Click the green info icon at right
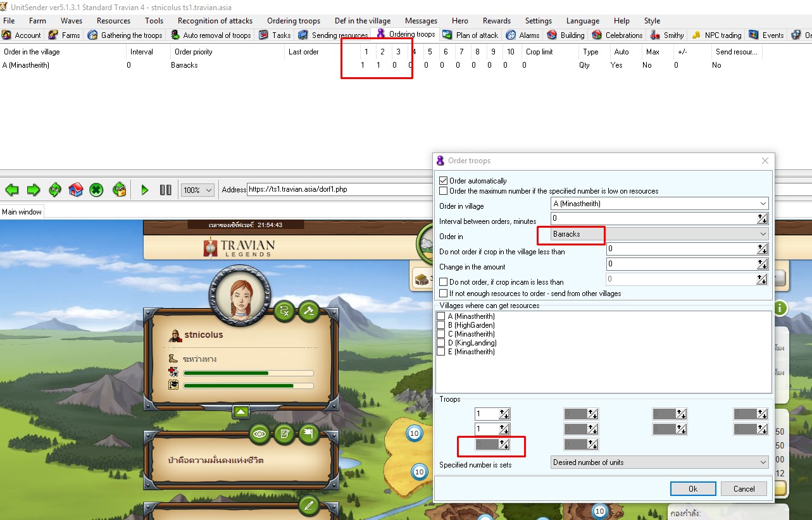The height and width of the screenshot is (520, 812). pos(780,308)
